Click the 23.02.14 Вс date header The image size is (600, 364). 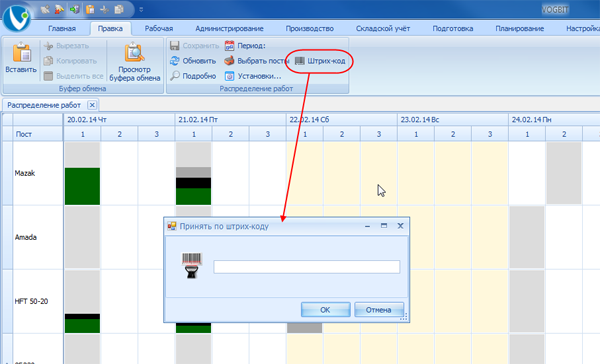point(453,120)
